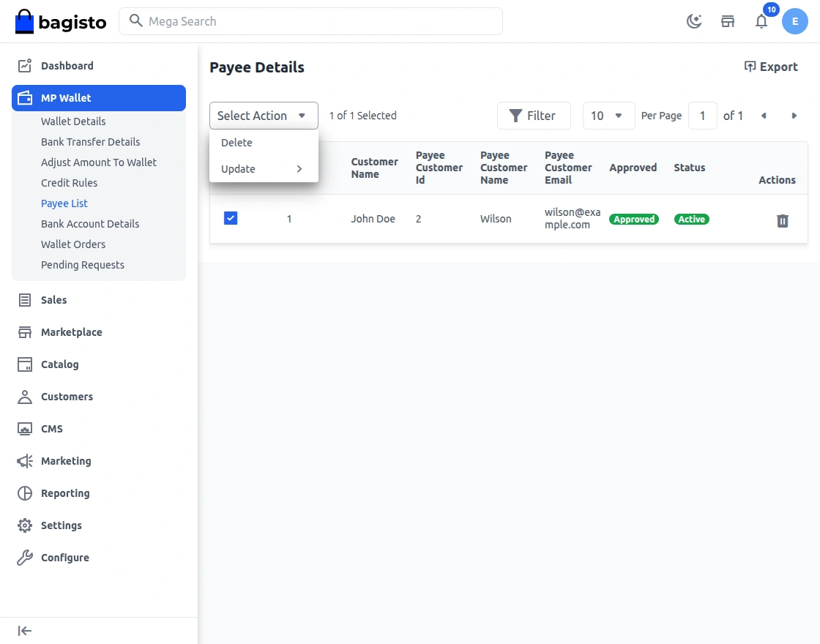Uncheck the John Doe row checkbox
820x644 pixels.
pos(231,218)
